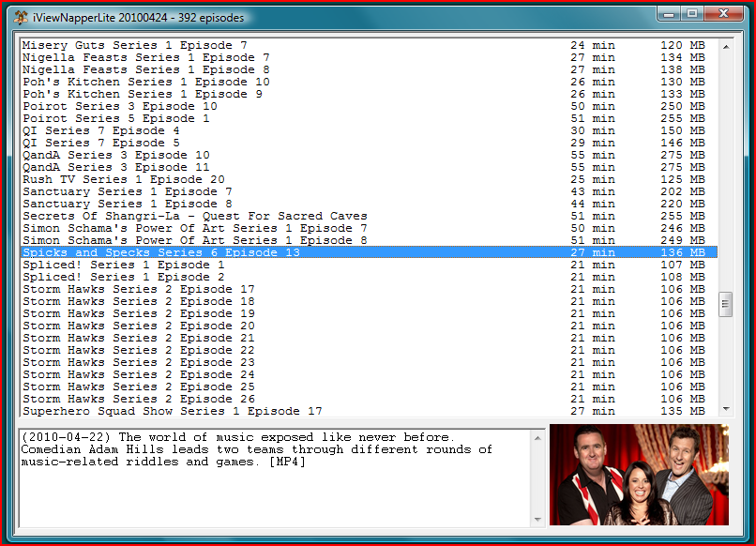The width and height of the screenshot is (756, 546).
Task: Click highlighted Spicks and Specks Series 6 Episode 13
Action: pos(370,252)
